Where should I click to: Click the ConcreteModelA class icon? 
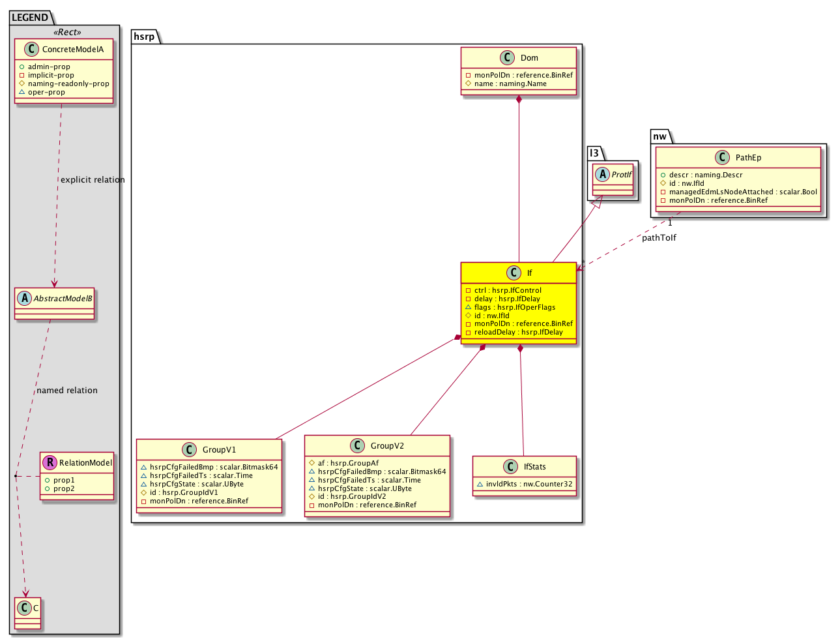pyautogui.click(x=31, y=49)
